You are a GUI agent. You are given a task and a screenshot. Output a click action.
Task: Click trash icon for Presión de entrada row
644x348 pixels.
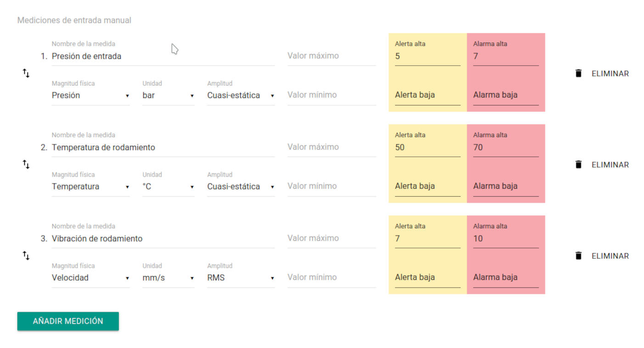tap(578, 73)
